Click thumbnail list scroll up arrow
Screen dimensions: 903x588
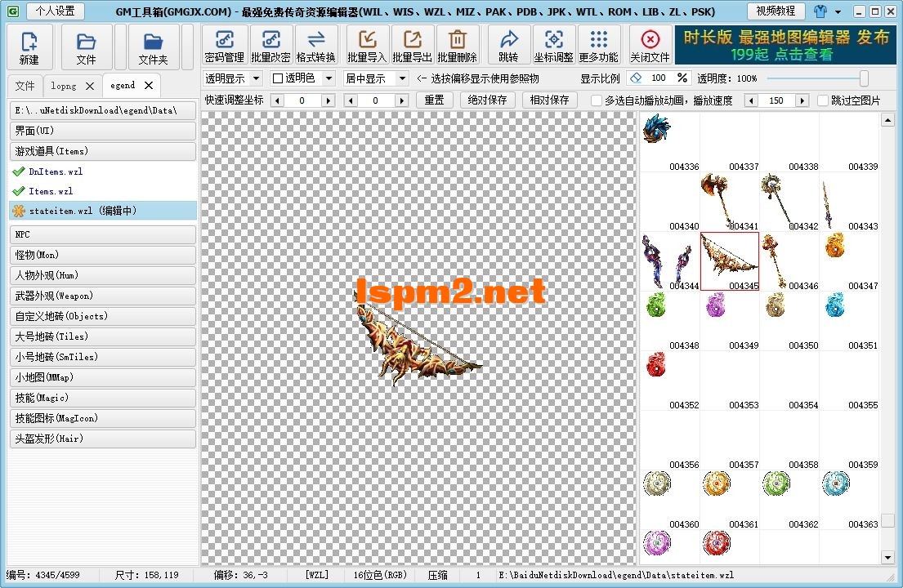point(887,120)
